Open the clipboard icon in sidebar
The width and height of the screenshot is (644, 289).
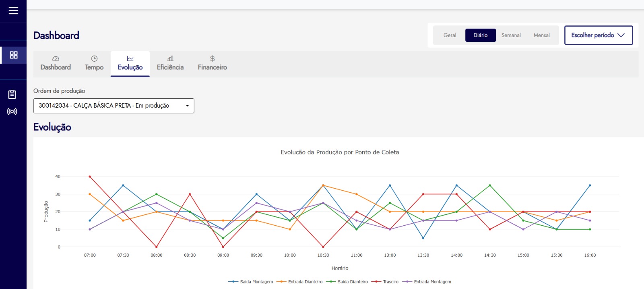(12, 94)
